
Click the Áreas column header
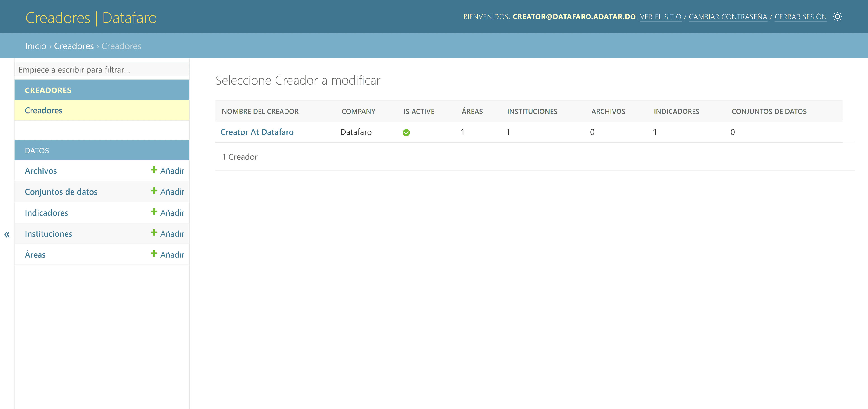click(x=472, y=111)
